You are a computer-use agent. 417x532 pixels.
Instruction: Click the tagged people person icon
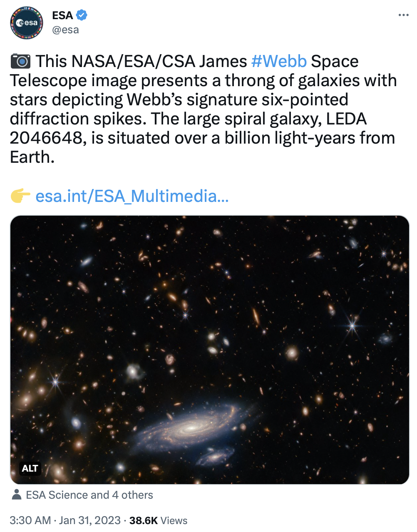click(x=17, y=495)
